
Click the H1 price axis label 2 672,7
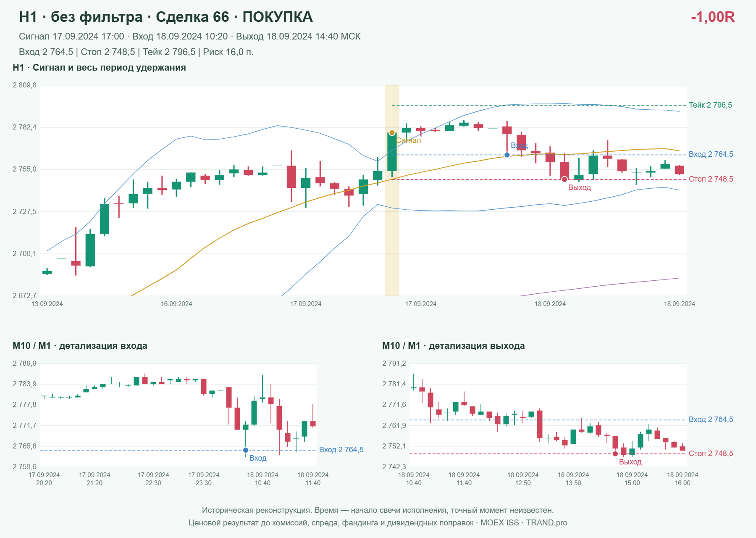click(24, 296)
